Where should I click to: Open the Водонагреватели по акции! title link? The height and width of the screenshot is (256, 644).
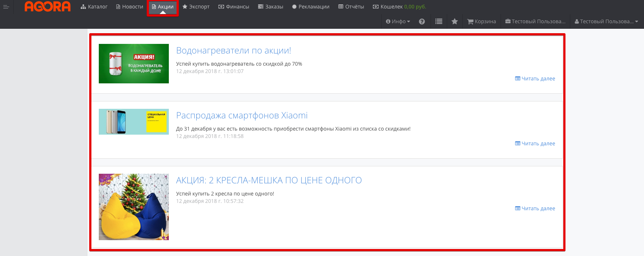click(233, 51)
